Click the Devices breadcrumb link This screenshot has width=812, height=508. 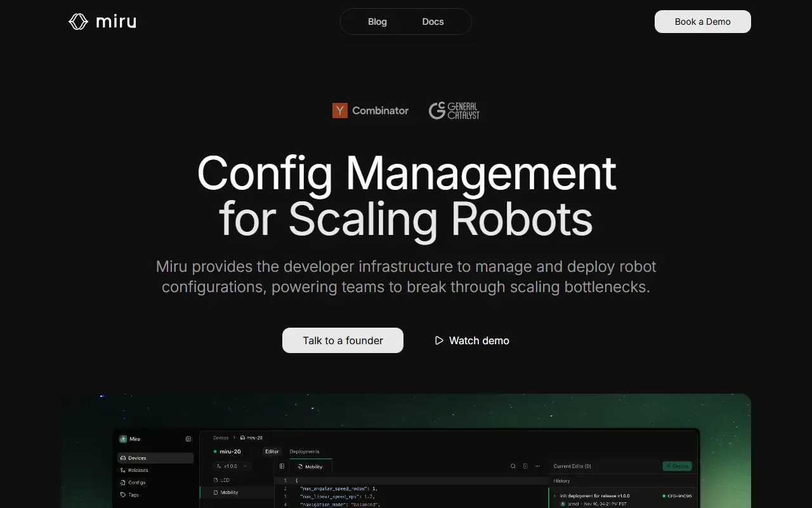click(x=221, y=438)
